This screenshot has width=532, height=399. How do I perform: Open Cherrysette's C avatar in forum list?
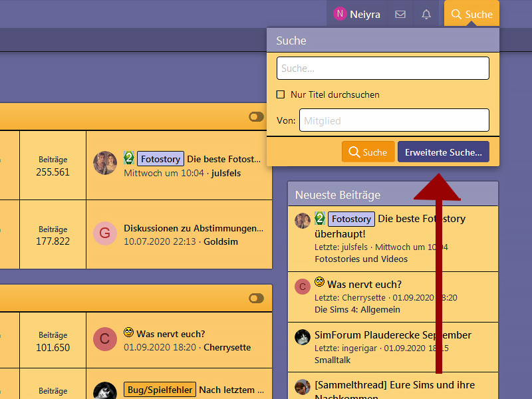click(x=105, y=339)
